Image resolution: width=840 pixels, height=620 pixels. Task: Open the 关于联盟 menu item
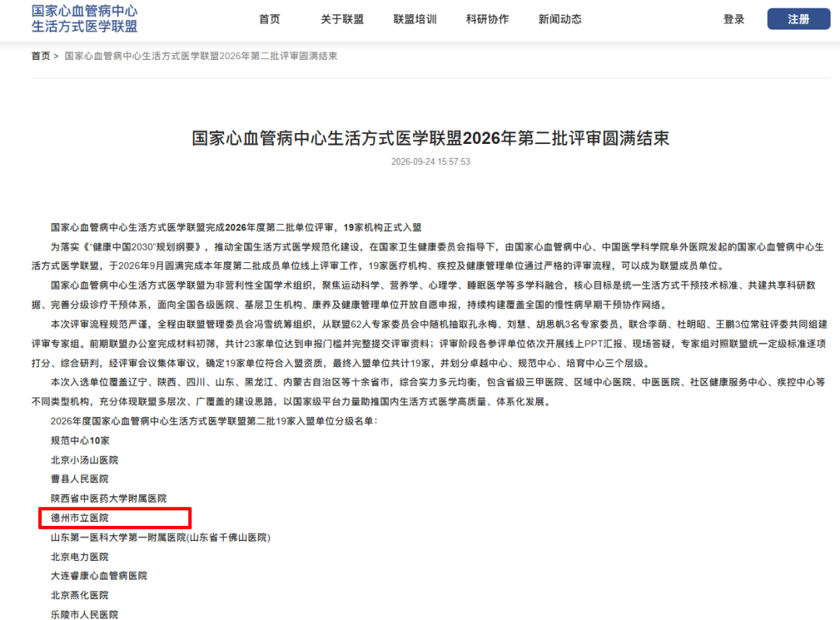[341, 19]
